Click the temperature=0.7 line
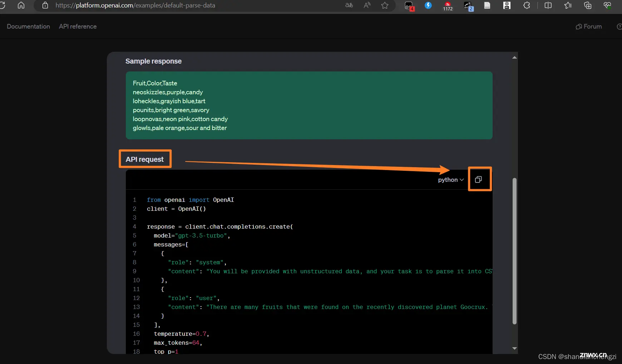This screenshot has width=622, height=364. coord(181,334)
